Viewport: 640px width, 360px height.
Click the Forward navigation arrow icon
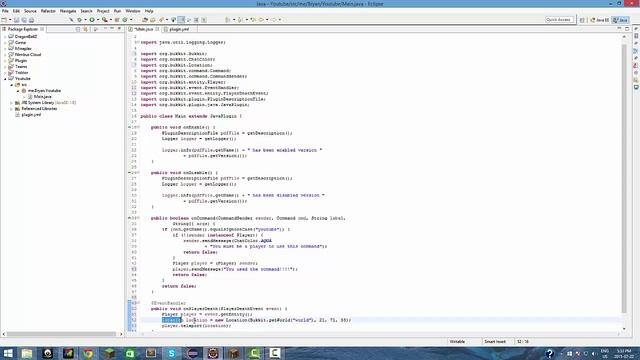[274, 20]
